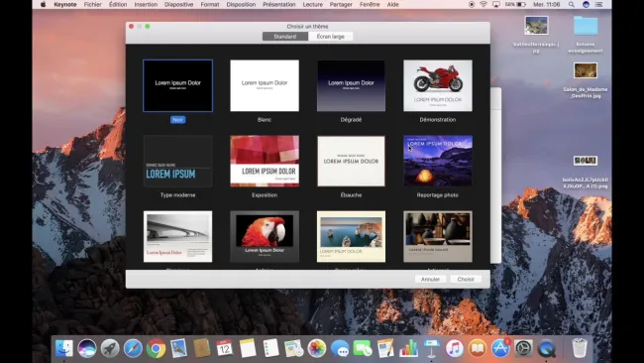Click the Keynote podium icon in Dock

tap(432, 348)
